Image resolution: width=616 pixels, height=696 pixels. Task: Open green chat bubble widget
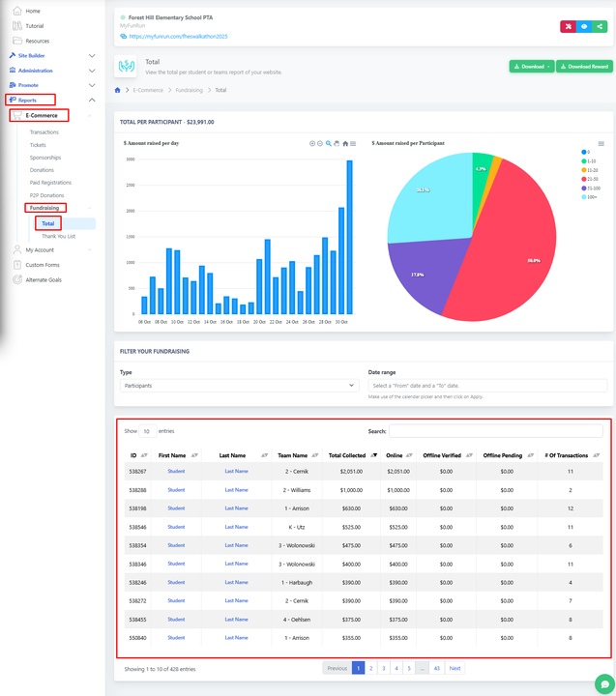click(603, 682)
